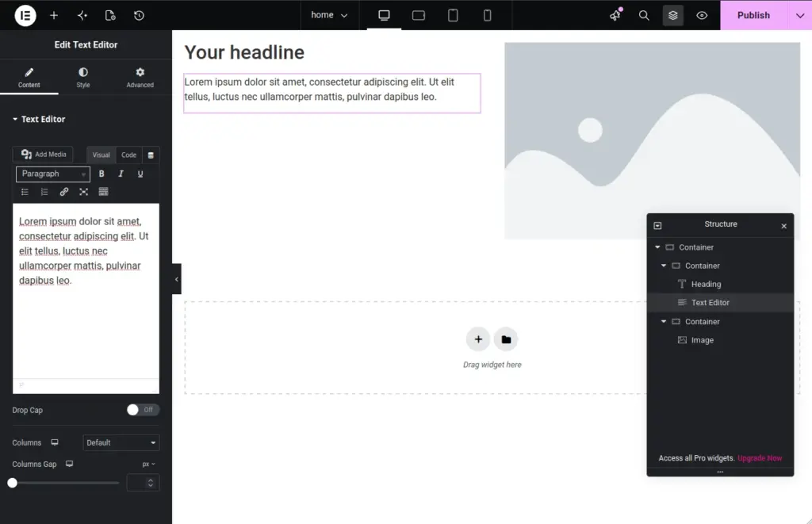Viewport: 812px width, 524px height.
Task: Click the Columns Gap slider handle
Action: tap(13, 483)
